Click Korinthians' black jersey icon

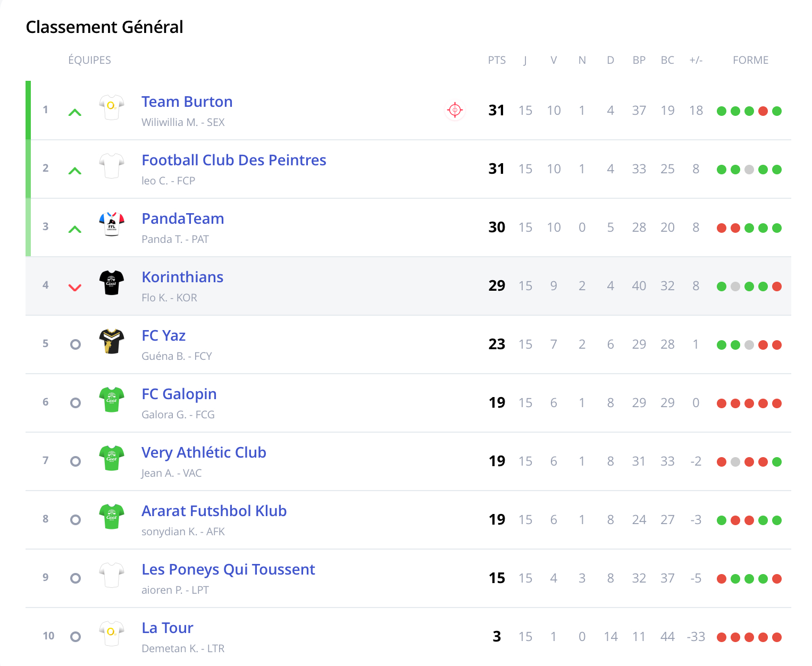point(112,282)
